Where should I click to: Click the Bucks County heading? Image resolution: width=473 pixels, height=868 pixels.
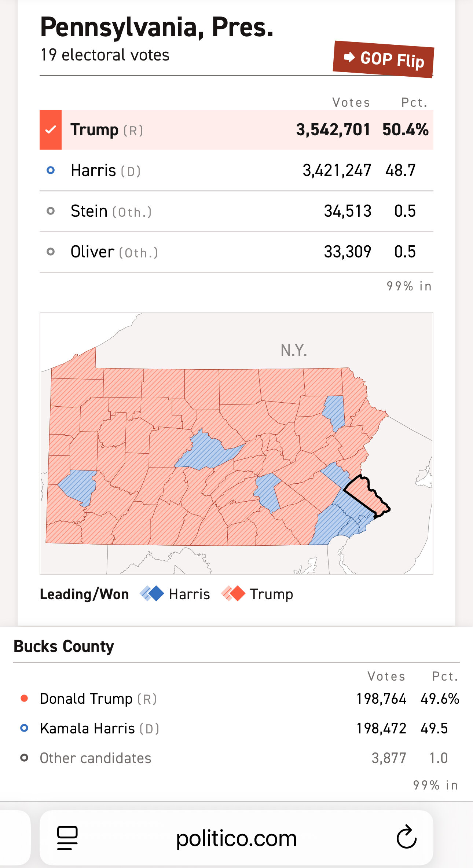point(64,646)
